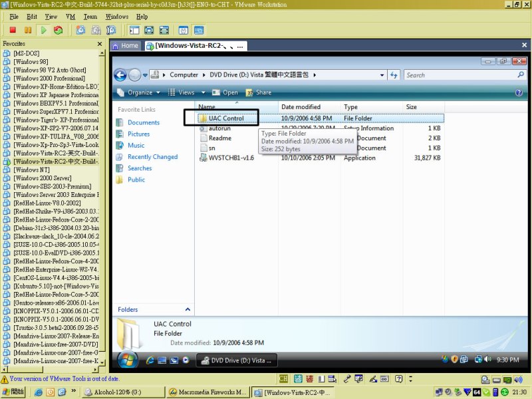Launch Internet Explorer from Vista quick launch

[150, 360]
